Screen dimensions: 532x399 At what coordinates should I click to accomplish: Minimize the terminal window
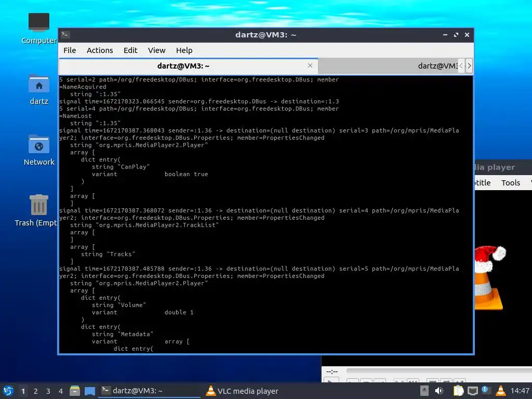coord(445,35)
